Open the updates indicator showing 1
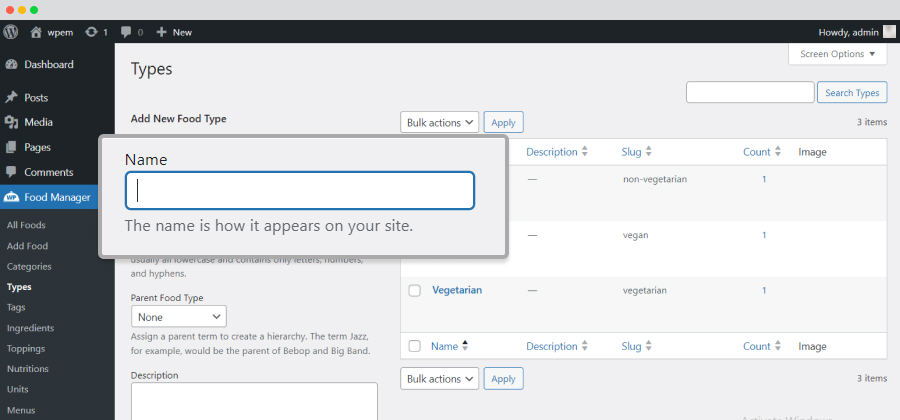 tap(96, 32)
